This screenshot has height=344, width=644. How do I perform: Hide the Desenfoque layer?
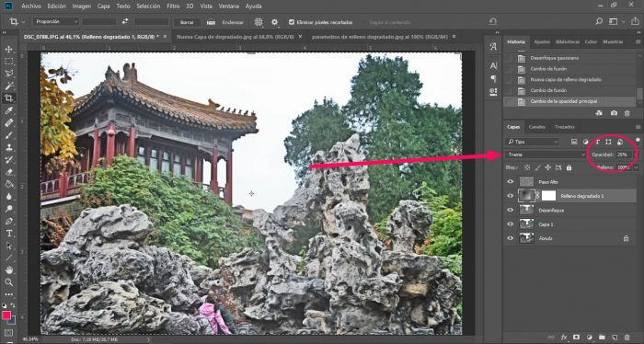510,210
